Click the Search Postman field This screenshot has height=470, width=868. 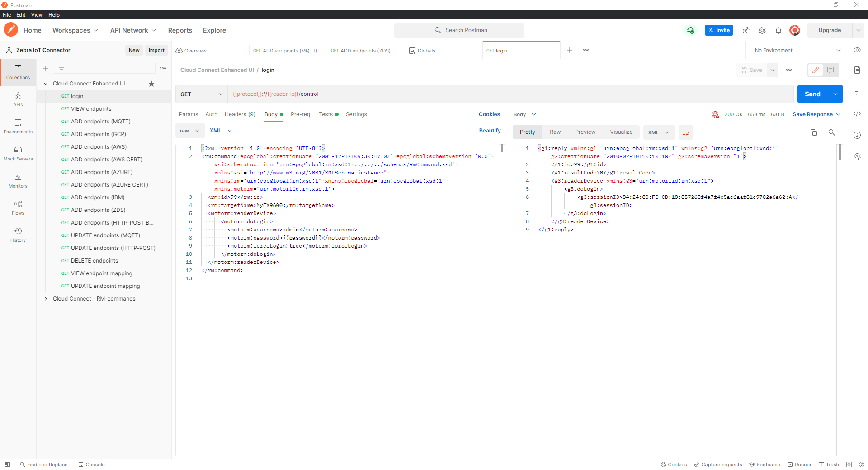[459, 30]
